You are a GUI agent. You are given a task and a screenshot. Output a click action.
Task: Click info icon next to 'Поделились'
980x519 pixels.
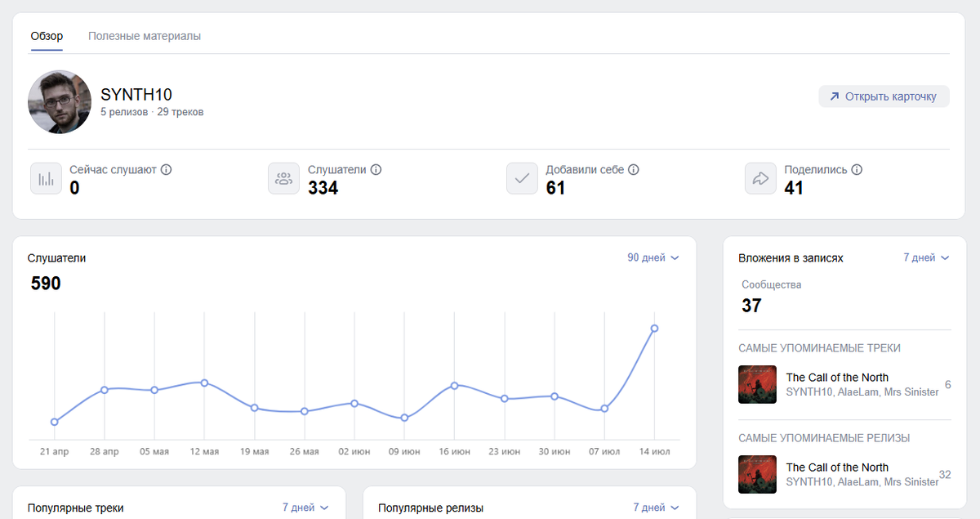pos(857,170)
